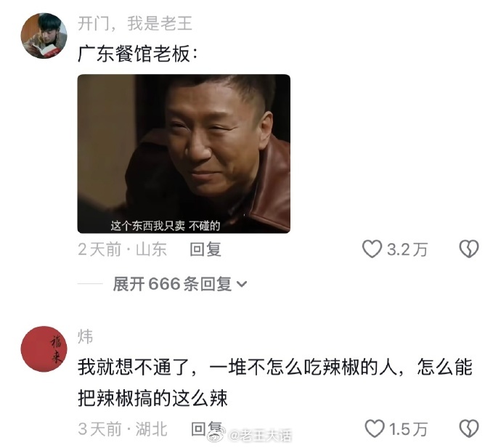Dislike the comment by 炜
501x448 pixels.
coord(469,429)
